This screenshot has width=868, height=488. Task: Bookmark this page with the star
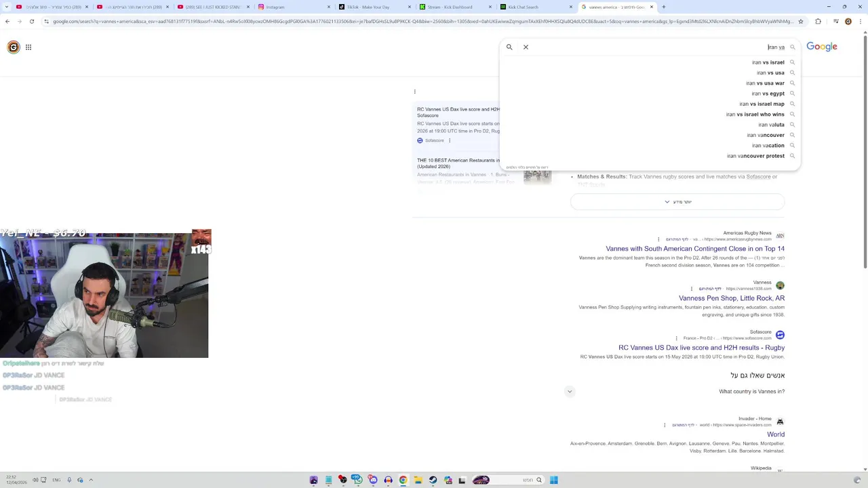pyautogui.click(x=801, y=21)
